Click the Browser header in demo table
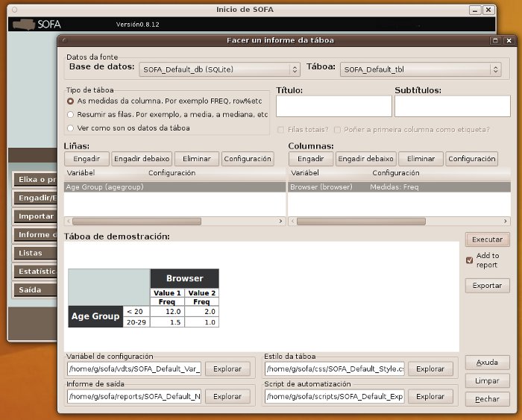The width and height of the screenshot is (522, 420). coord(185,278)
